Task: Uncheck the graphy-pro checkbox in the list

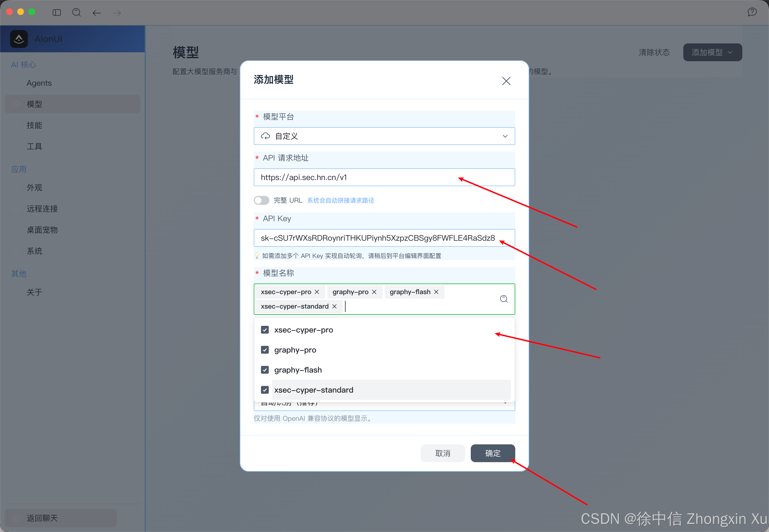Action: (265, 350)
